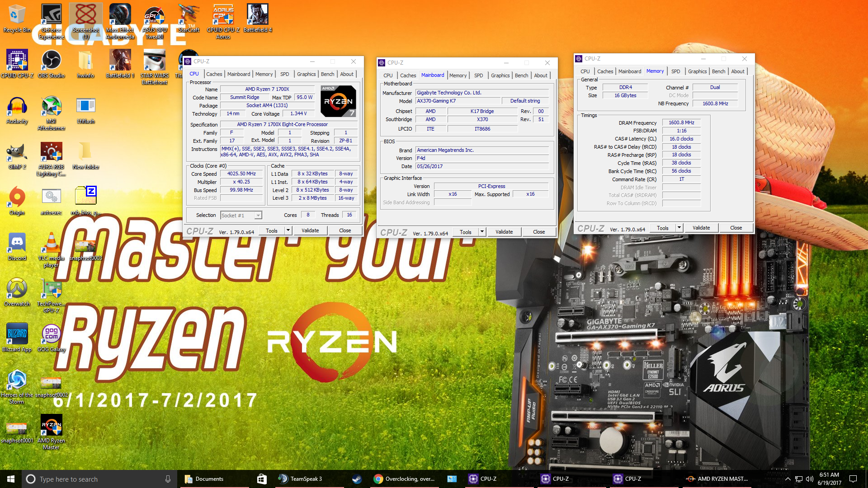Launch Battlefield 4 desktop shortcut
The height and width of the screenshot is (488, 868).
click(257, 19)
